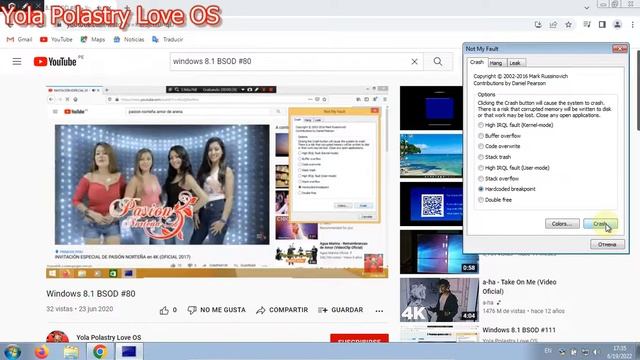This screenshot has height=360, width=640.
Task: Open Chrome from the taskbar
Action: click(x=100, y=351)
